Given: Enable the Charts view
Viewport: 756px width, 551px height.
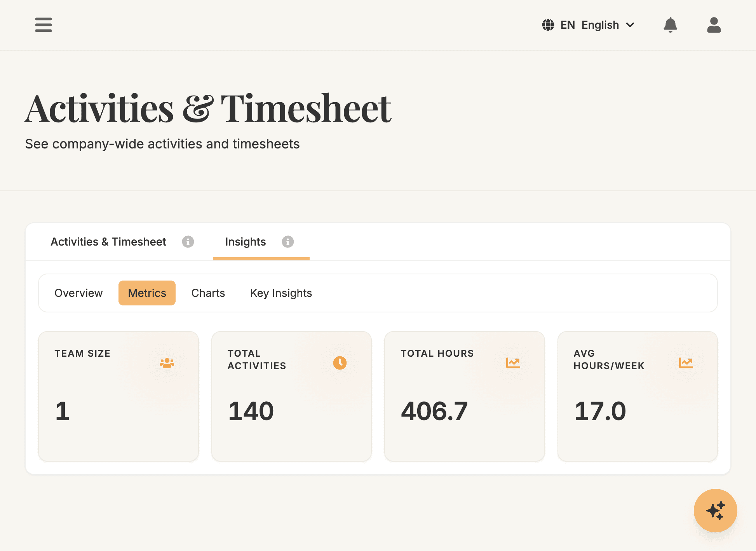Looking at the screenshot, I should pyautogui.click(x=208, y=293).
